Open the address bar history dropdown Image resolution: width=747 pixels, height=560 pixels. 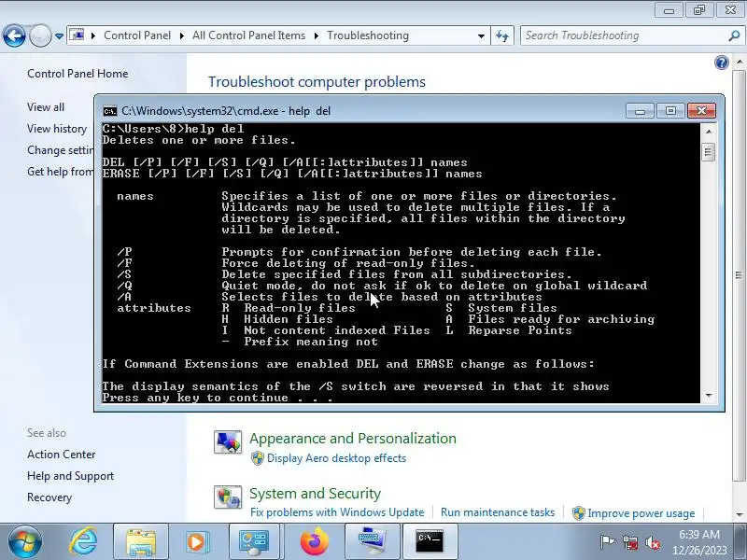tap(481, 35)
